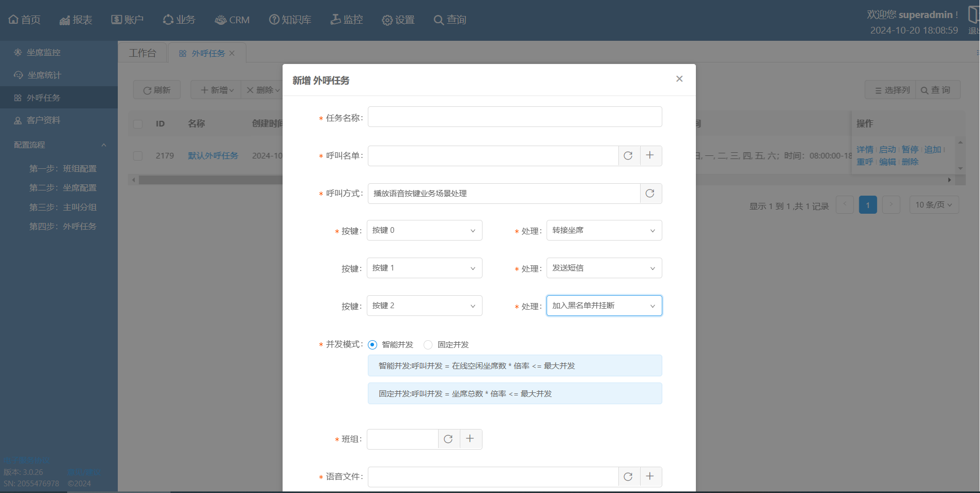Click plus icon next to 呼叫名单 field
This screenshot has height=493, width=980.
(650, 156)
